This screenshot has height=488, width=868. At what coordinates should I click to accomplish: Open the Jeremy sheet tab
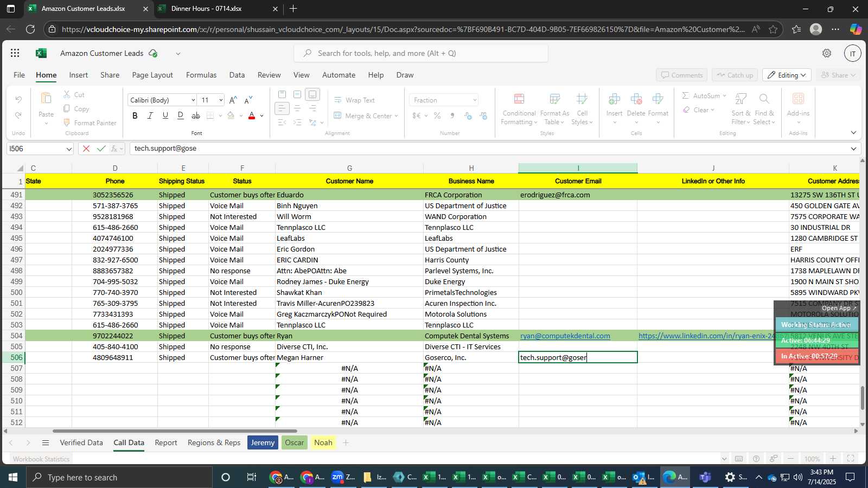click(263, 443)
